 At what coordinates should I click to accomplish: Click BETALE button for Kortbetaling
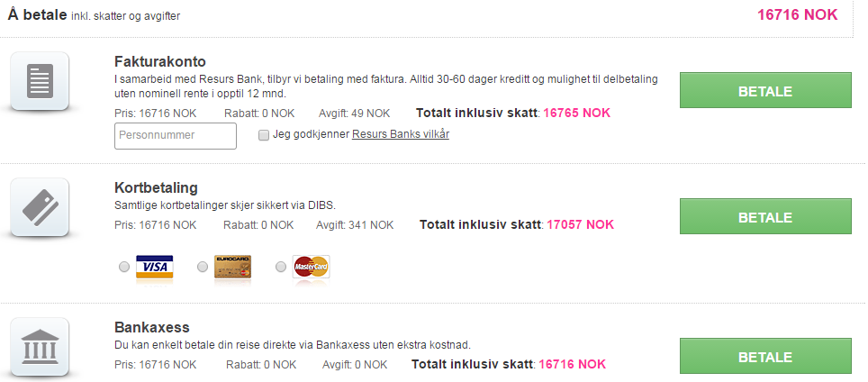tap(765, 216)
